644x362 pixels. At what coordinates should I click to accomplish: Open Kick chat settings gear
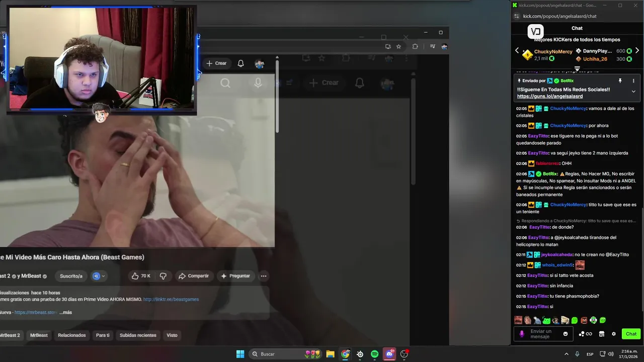point(614,334)
